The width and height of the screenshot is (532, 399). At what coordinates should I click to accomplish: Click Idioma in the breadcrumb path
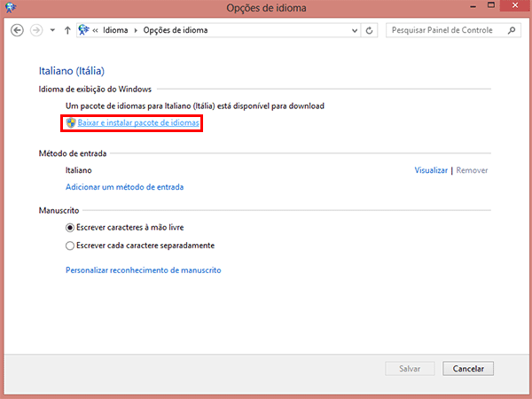(x=115, y=30)
